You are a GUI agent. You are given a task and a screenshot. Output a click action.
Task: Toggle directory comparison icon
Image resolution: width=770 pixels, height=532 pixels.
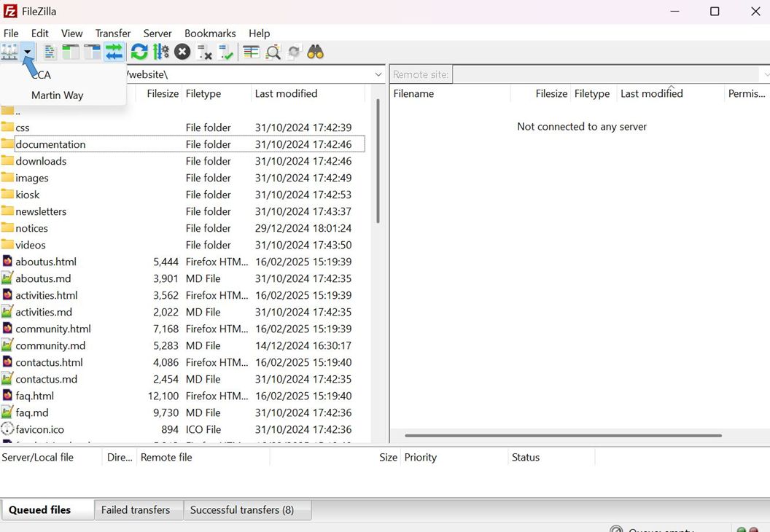[x=273, y=52]
